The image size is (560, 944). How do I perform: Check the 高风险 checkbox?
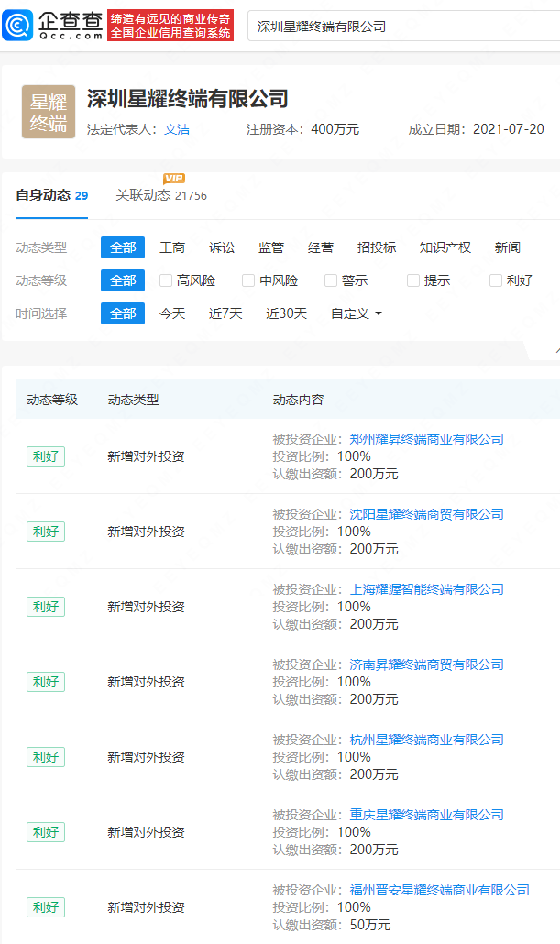tap(166, 280)
